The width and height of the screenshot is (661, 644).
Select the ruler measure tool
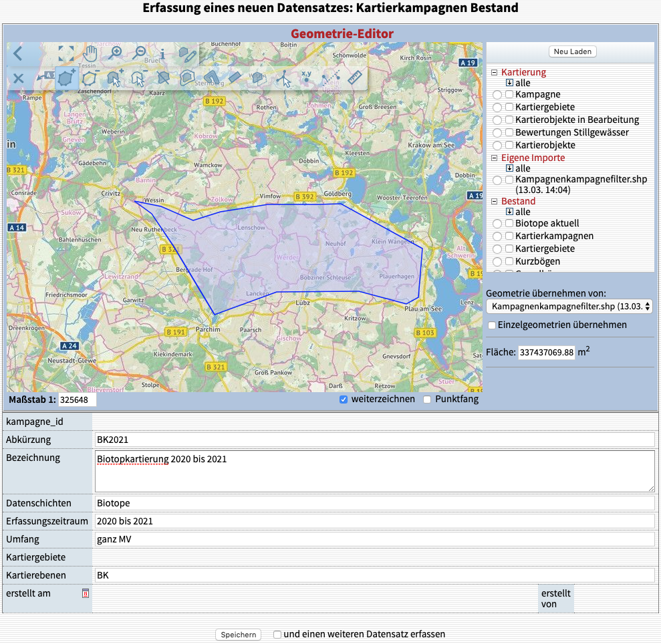(355, 78)
